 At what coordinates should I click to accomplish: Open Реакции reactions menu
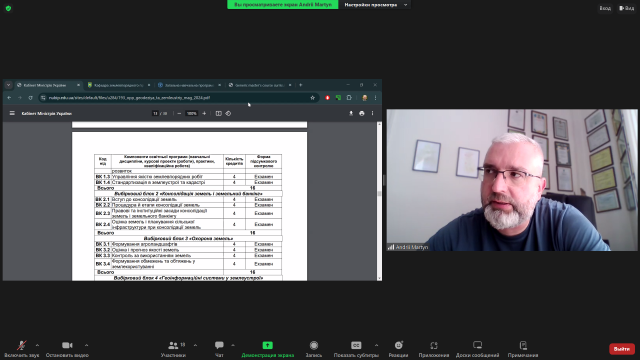398,349
